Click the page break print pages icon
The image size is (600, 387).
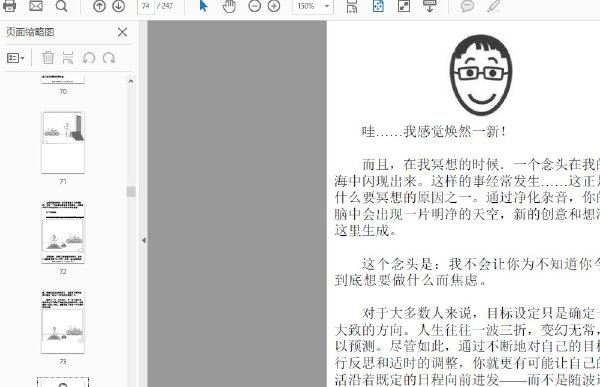[68, 58]
